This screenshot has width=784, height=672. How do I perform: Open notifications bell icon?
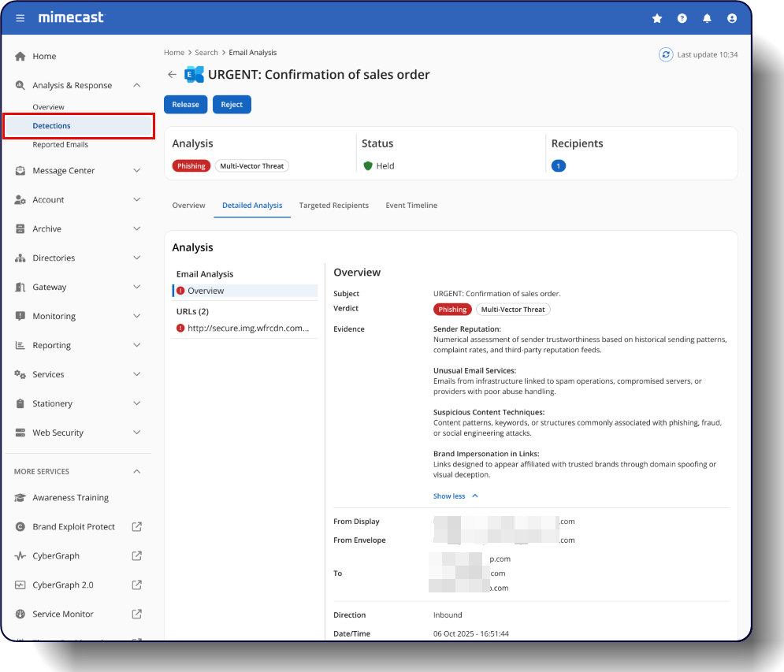pyautogui.click(x=707, y=18)
